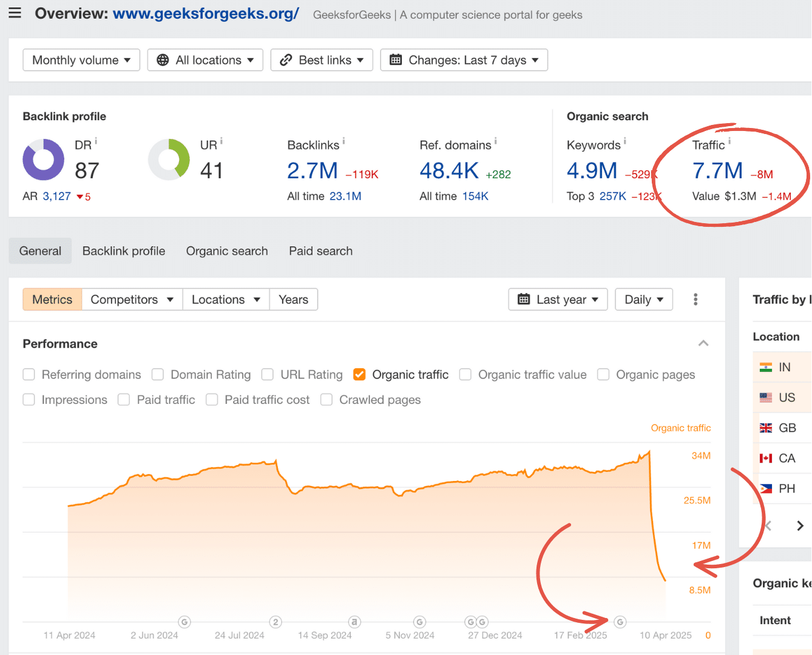Enable the Impressions checkbox
The width and height of the screenshot is (812, 655).
click(29, 400)
